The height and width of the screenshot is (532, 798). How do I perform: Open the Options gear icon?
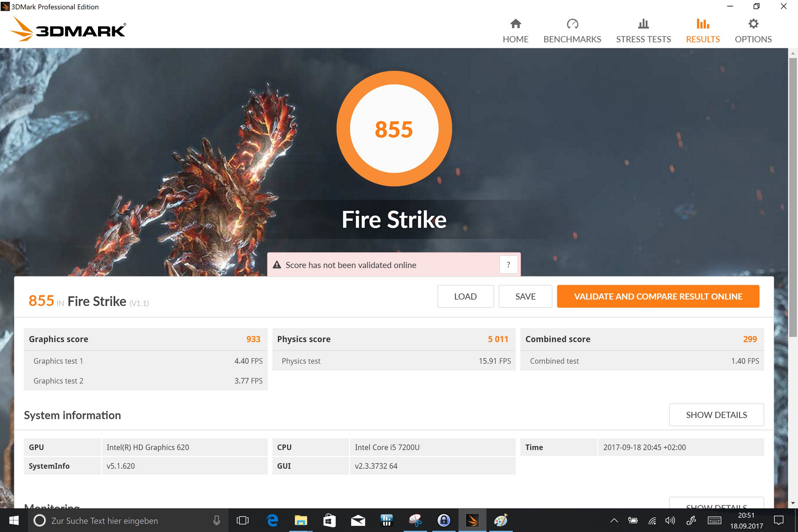pyautogui.click(x=753, y=24)
